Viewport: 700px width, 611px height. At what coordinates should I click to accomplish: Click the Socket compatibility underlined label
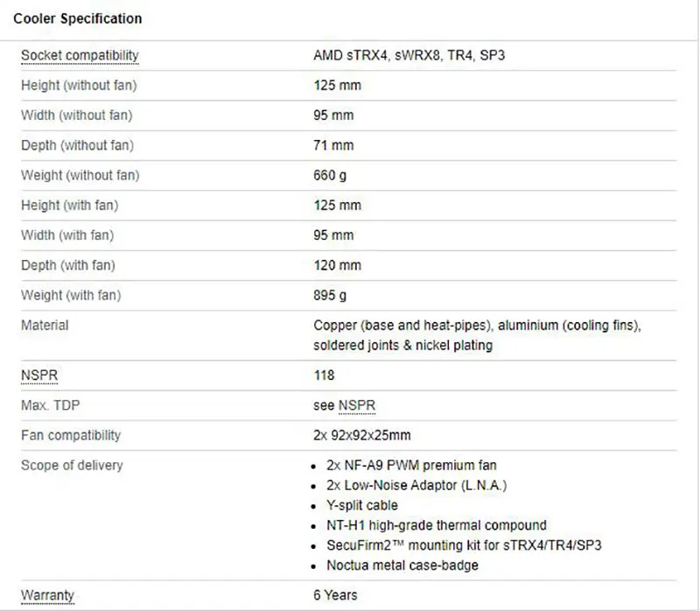point(80,56)
